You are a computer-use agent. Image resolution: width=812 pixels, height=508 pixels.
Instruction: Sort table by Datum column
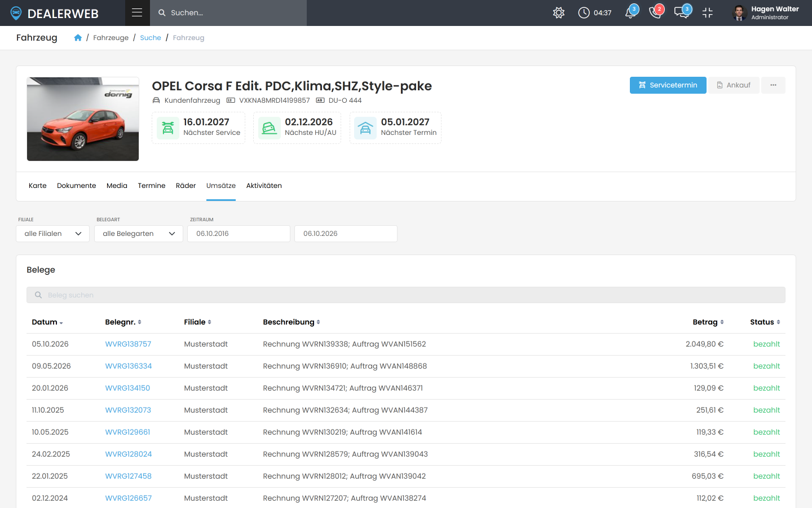point(47,322)
